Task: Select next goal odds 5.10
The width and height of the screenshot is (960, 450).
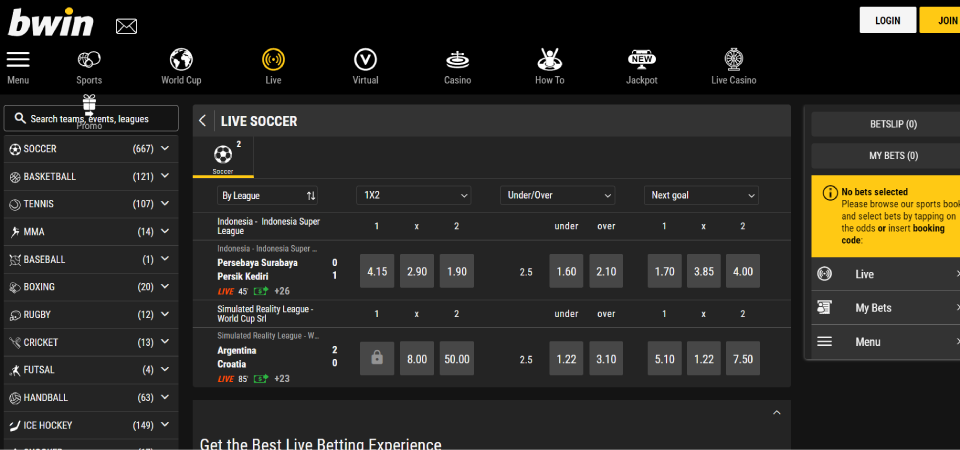Action: click(664, 358)
